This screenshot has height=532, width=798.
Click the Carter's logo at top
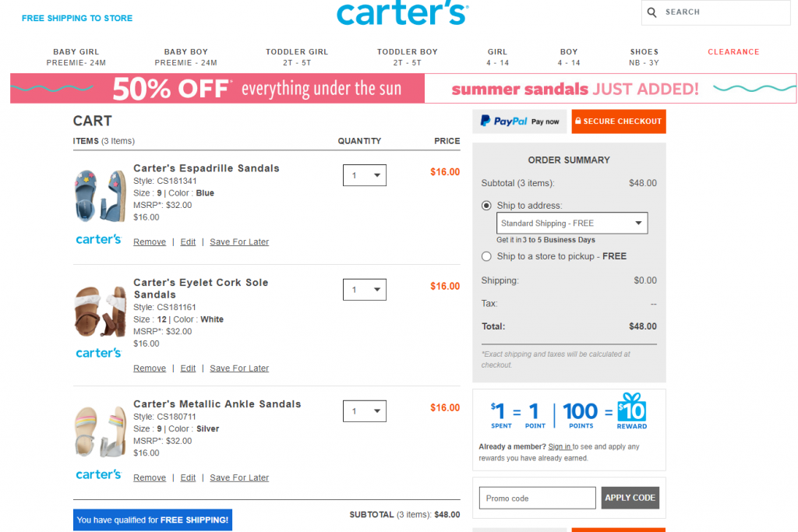pos(401,14)
